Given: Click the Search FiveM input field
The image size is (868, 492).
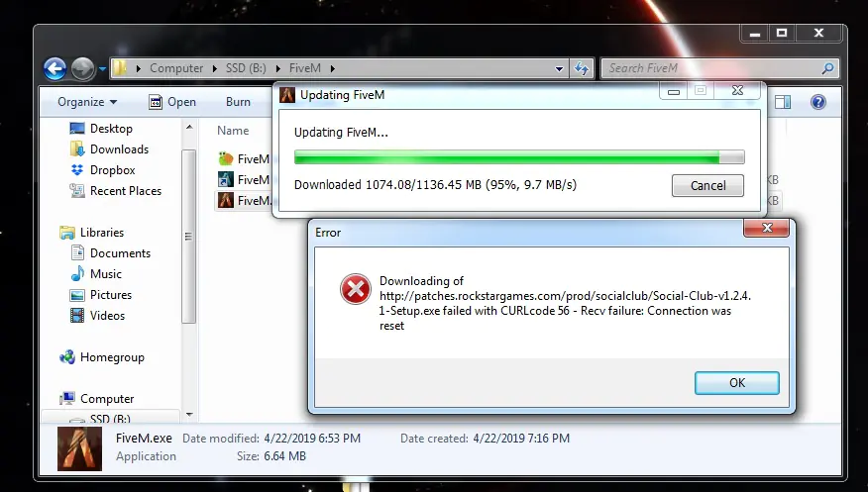Looking at the screenshot, I should coord(719,68).
